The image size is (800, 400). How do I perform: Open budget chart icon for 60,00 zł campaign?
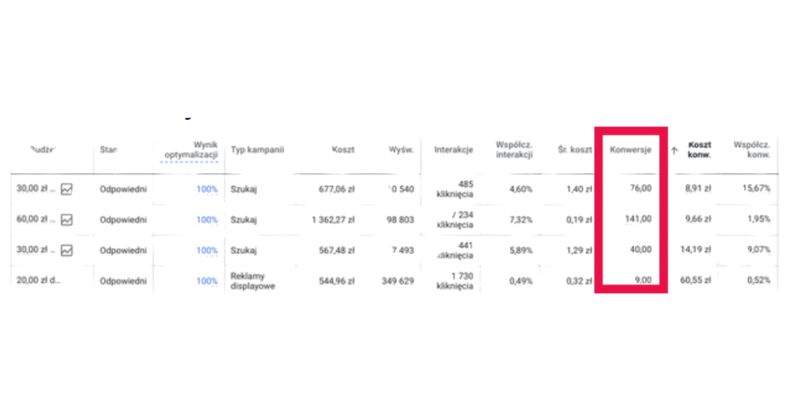click(x=67, y=219)
